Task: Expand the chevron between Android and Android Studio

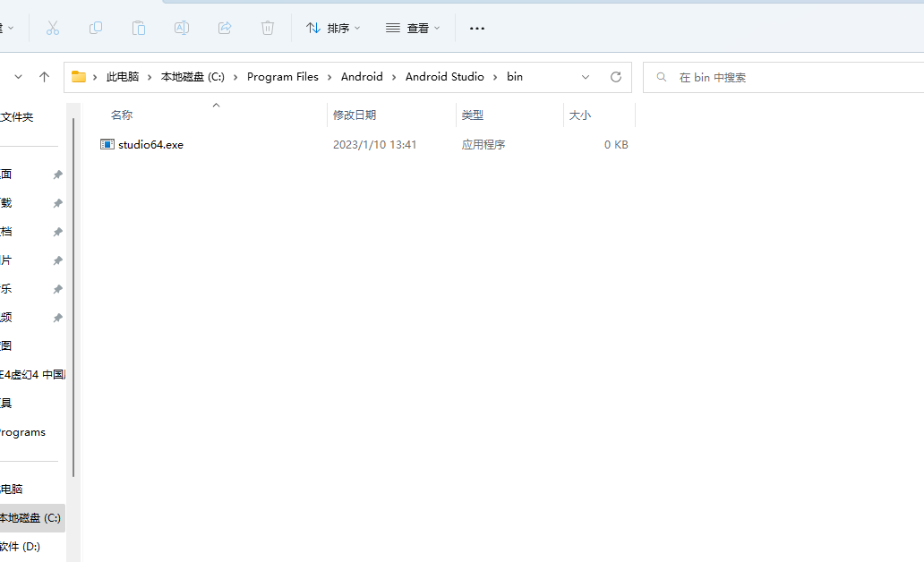Action: coord(394,77)
